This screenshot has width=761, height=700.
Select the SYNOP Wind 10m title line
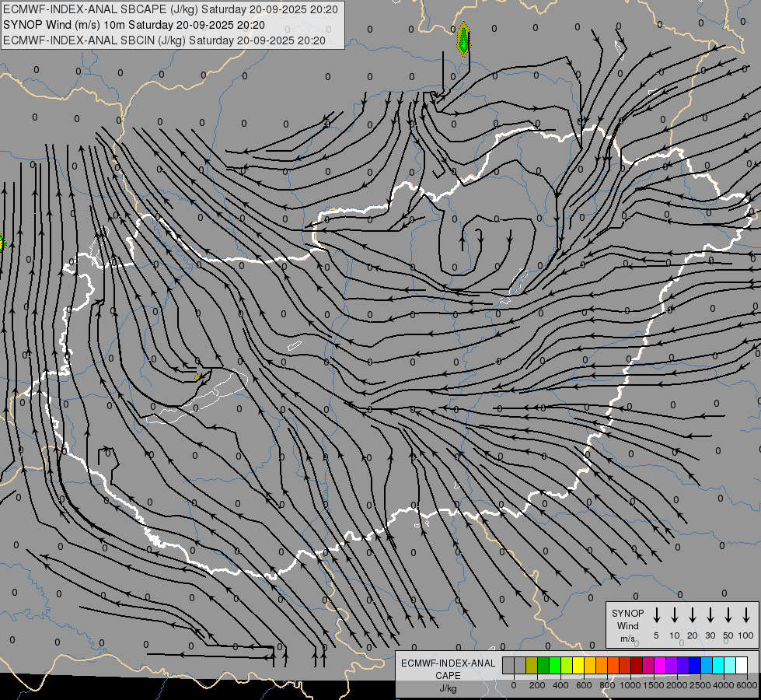pos(138,24)
